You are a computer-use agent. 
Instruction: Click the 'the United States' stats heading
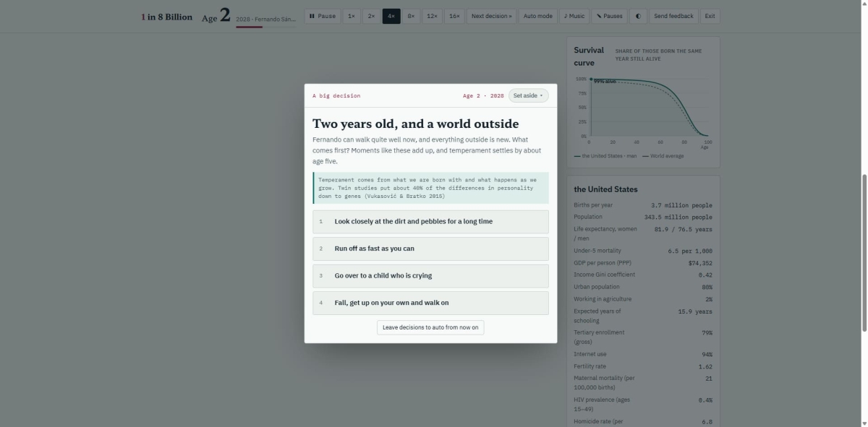click(605, 189)
